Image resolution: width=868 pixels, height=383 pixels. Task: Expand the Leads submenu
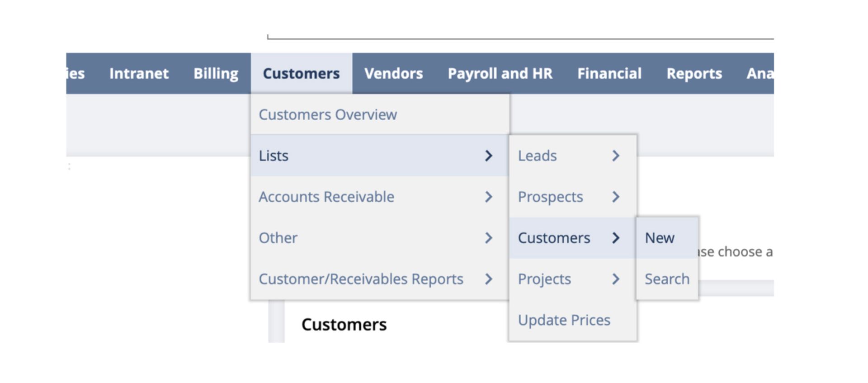pos(616,156)
